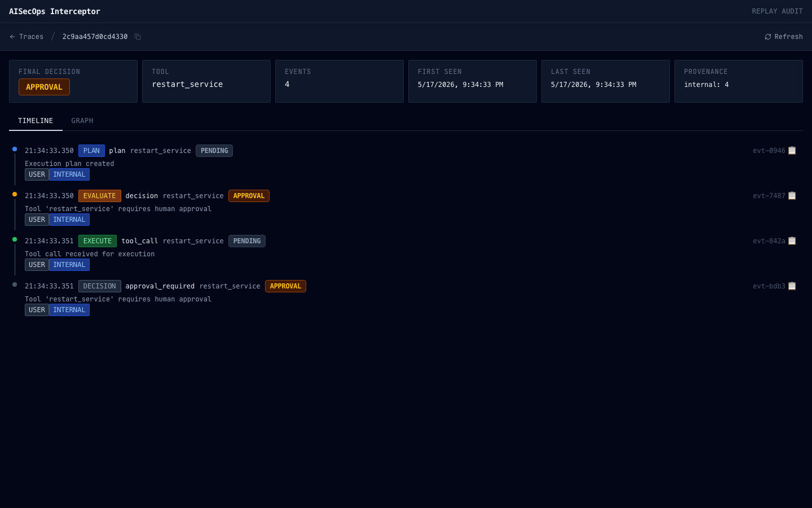Click the Events count 4

pos(287,84)
